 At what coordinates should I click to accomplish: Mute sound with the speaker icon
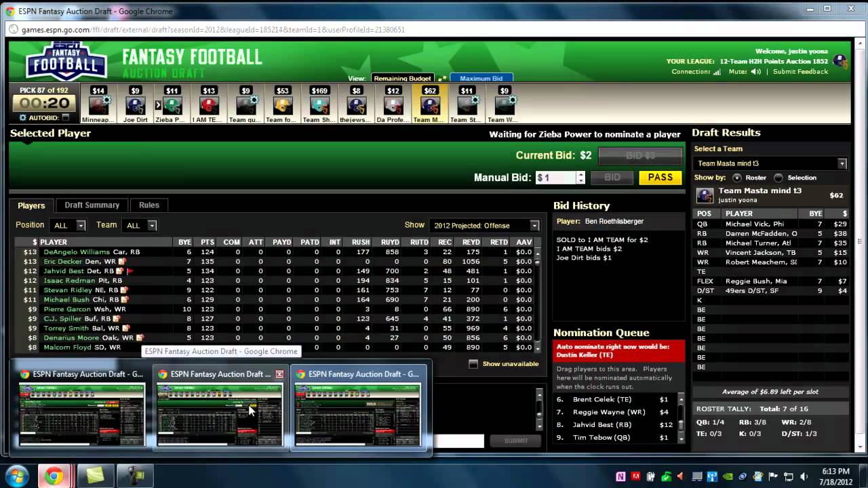tap(755, 72)
